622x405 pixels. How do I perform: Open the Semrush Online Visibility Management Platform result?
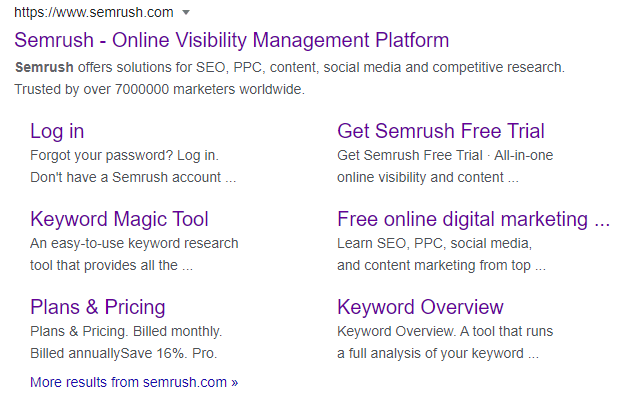tap(232, 40)
